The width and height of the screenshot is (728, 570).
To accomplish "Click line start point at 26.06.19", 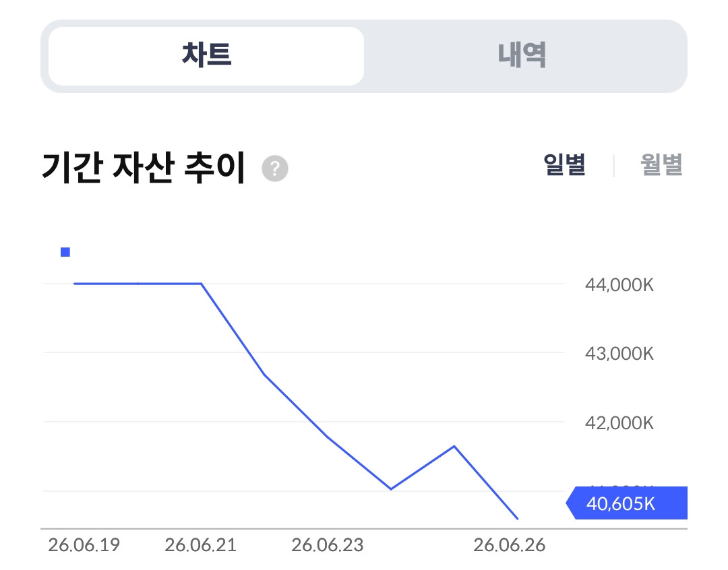I will [x=75, y=283].
